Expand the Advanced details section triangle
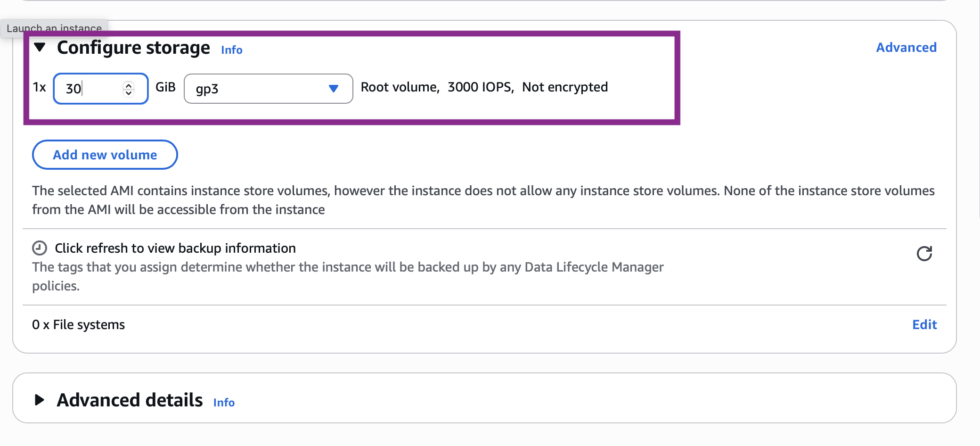This screenshot has height=446, width=980. pos(40,400)
